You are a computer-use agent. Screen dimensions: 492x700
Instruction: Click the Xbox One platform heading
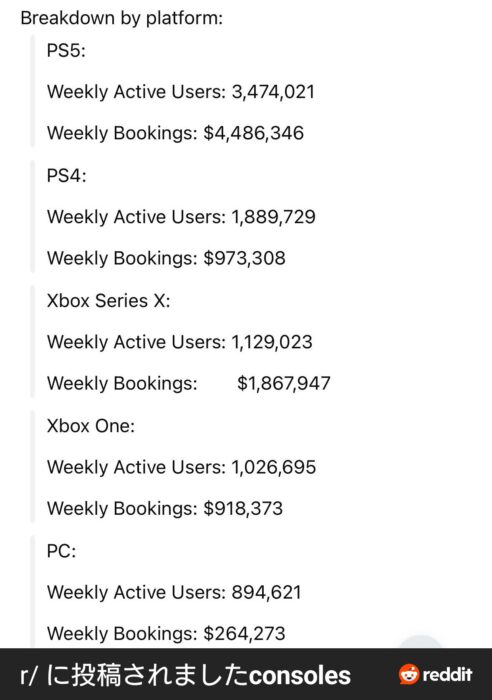pyautogui.click(x=91, y=425)
